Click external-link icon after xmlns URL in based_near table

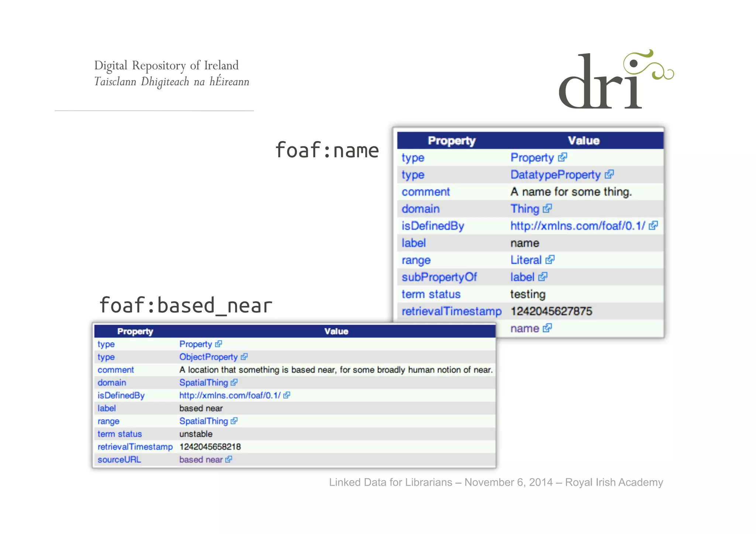pos(287,395)
